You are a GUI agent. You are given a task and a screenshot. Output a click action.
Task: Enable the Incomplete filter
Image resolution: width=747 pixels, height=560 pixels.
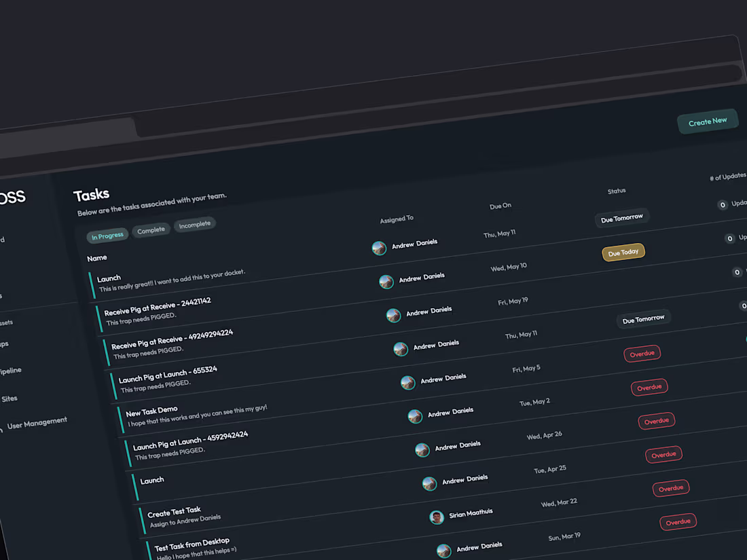tap(195, 225)
